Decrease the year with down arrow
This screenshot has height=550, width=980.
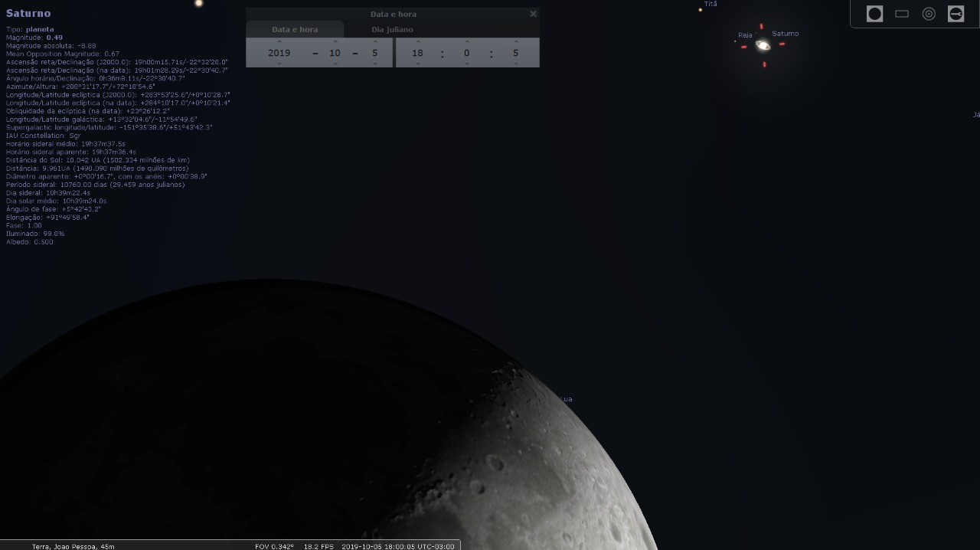pos(279,64)
